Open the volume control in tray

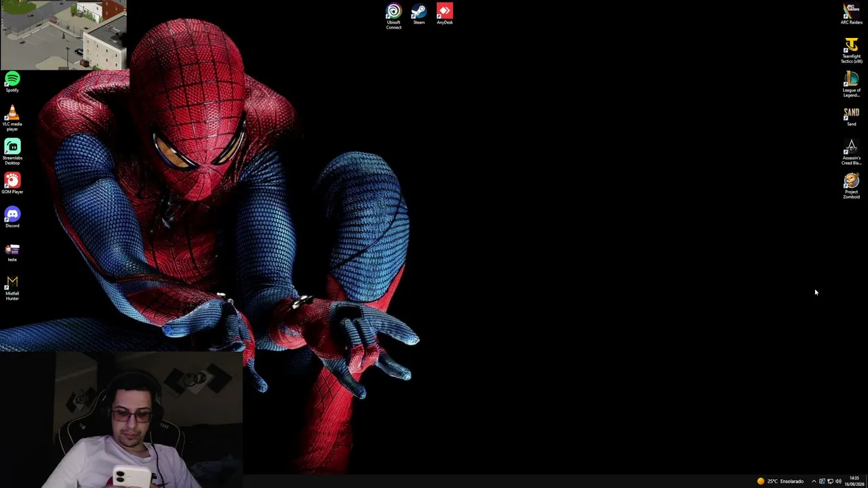[839, 481]
